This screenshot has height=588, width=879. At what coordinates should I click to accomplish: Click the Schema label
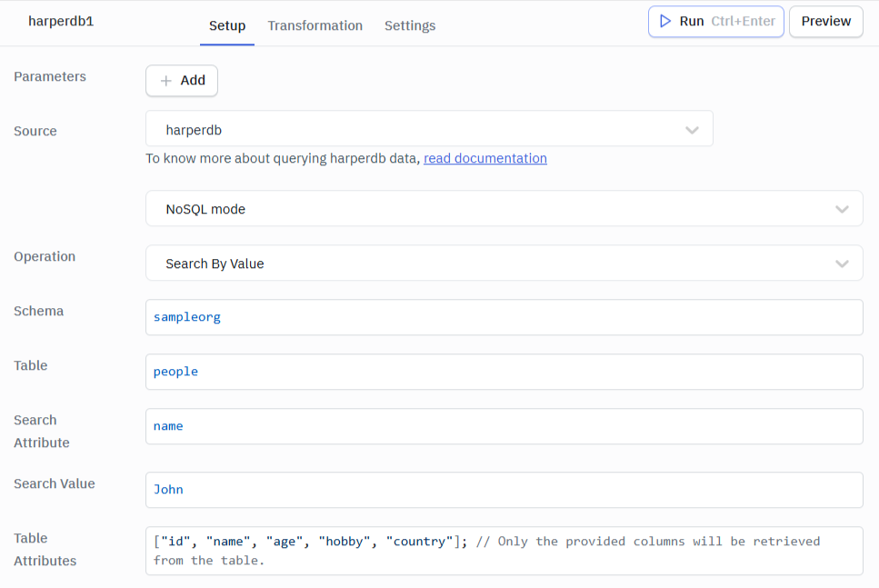pyautogui.click(x=39, y=311)
